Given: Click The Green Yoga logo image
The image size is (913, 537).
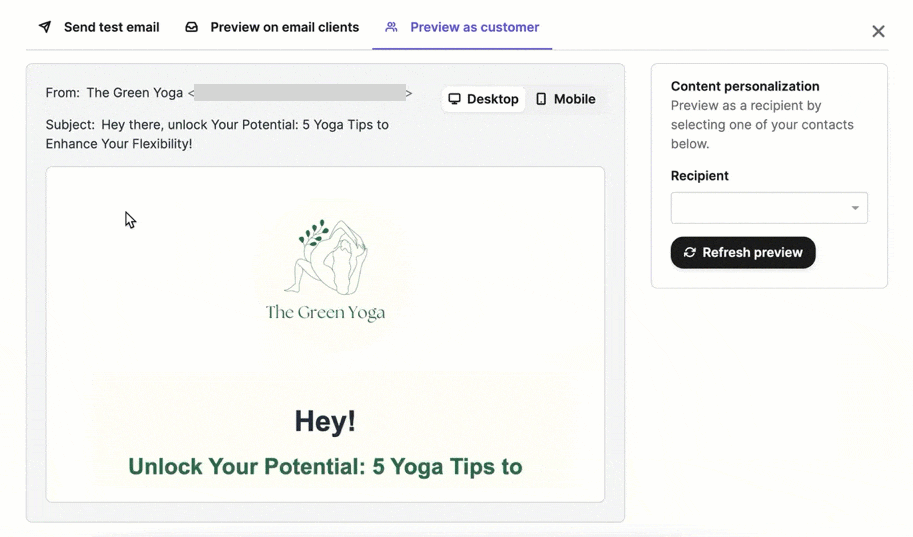Looking at the screenshot, I should coord(325,271).
